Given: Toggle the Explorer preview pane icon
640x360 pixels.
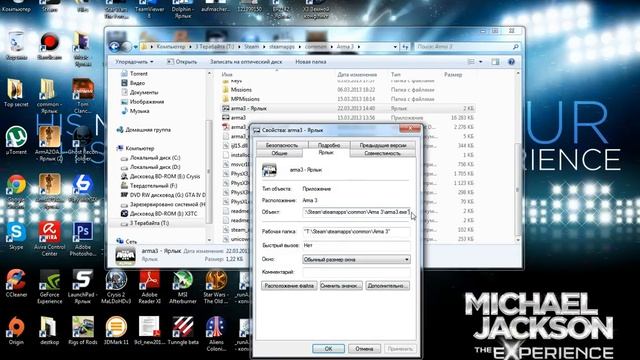Looking at the screenshot, I should [x=495, y=62].
